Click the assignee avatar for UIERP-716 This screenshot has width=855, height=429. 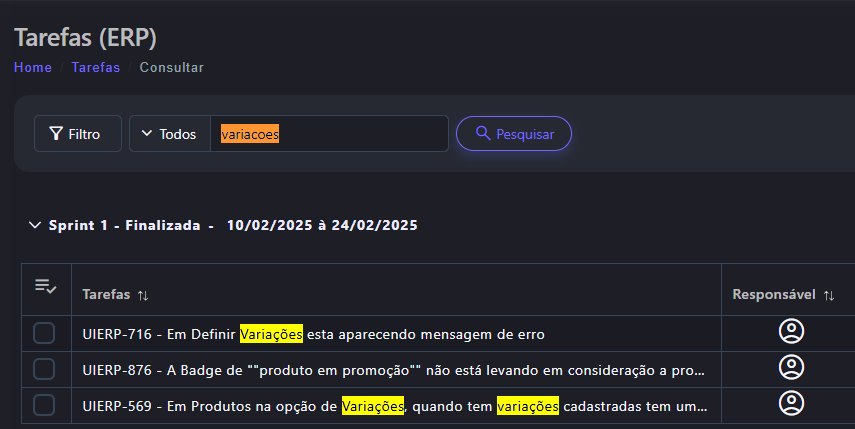pyautogui.click(x=791, y=332)
